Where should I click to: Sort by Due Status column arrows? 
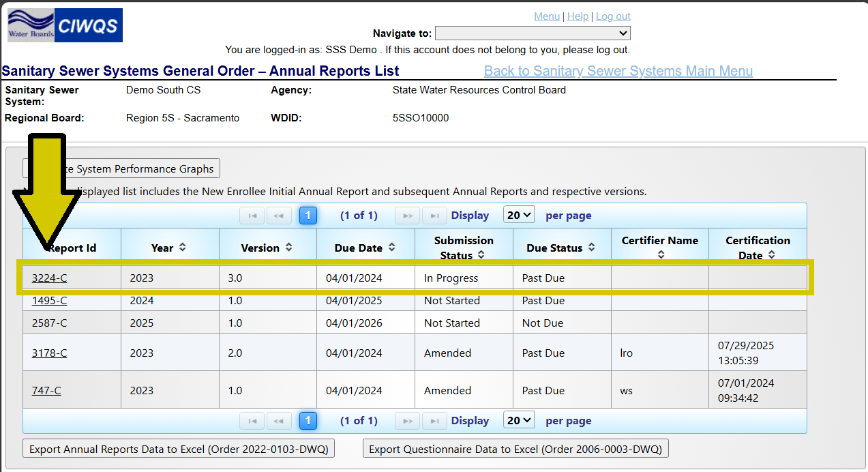(591, 248)
